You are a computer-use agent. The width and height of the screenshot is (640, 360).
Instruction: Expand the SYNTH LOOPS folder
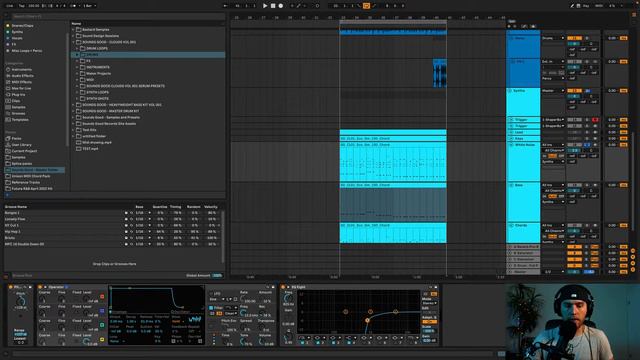click(x=77, y=92)
